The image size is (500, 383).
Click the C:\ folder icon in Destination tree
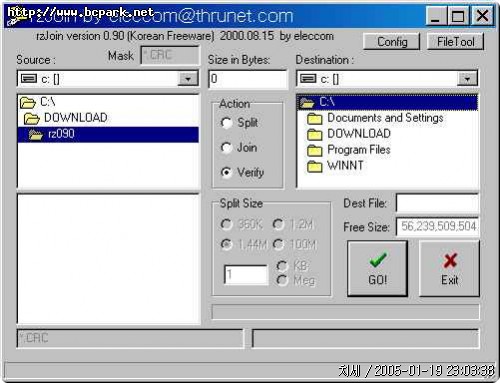point(307,102)
